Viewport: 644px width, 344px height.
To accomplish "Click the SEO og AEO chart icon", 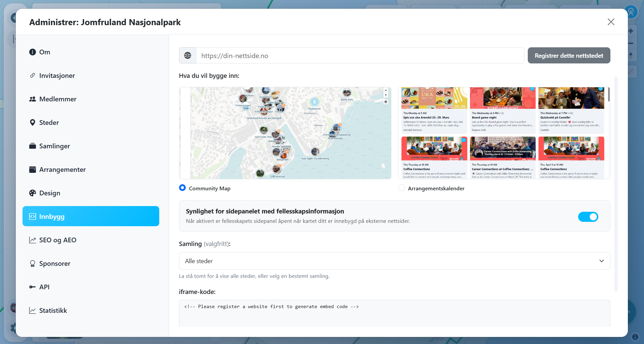I will (33, 240).
